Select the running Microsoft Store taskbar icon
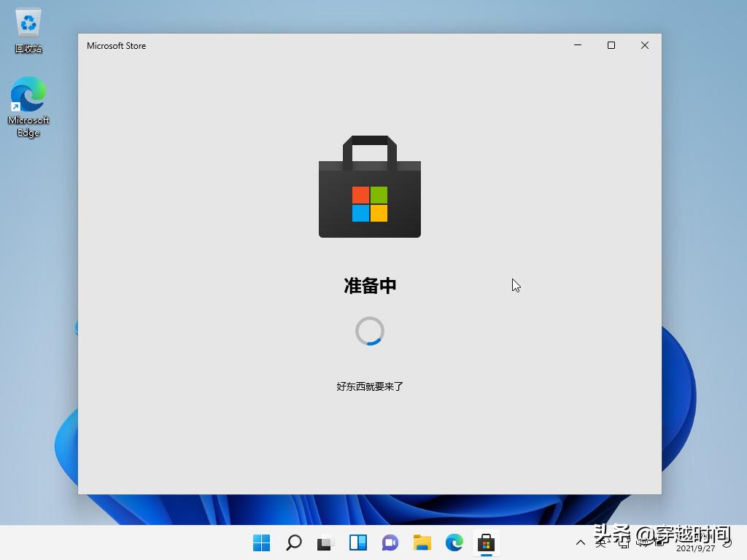 click(486, 542)
